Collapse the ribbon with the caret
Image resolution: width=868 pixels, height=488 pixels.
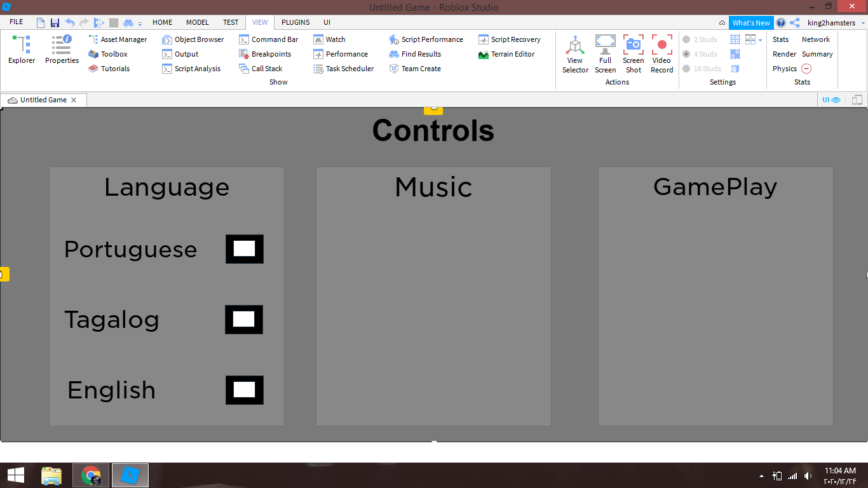click(722, 23)
